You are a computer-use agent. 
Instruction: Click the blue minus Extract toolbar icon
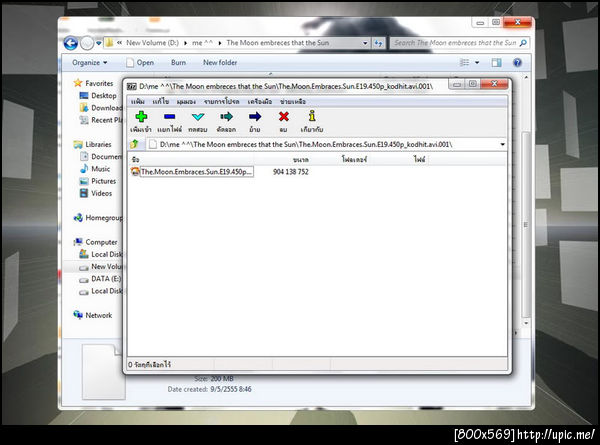pyautogui.click(x=170, y=117)
